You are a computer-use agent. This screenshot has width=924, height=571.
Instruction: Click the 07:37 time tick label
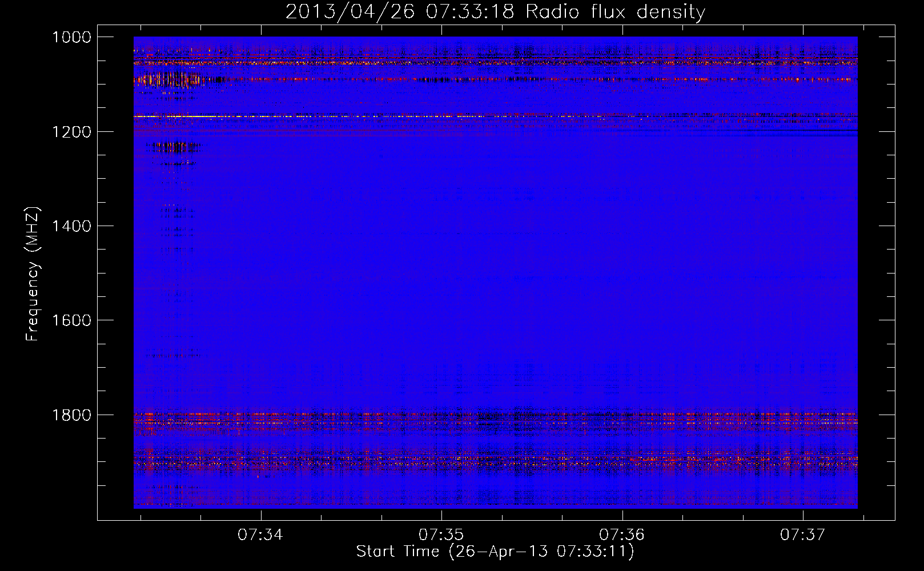pos(803,535)
